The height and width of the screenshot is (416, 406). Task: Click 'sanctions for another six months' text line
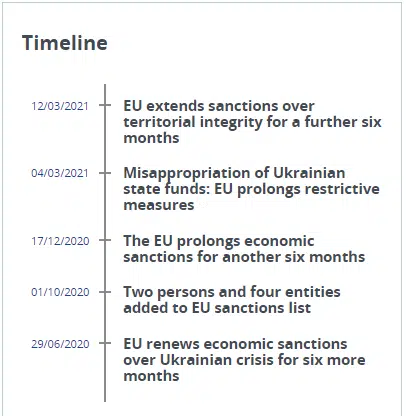[x=244, y=257]
